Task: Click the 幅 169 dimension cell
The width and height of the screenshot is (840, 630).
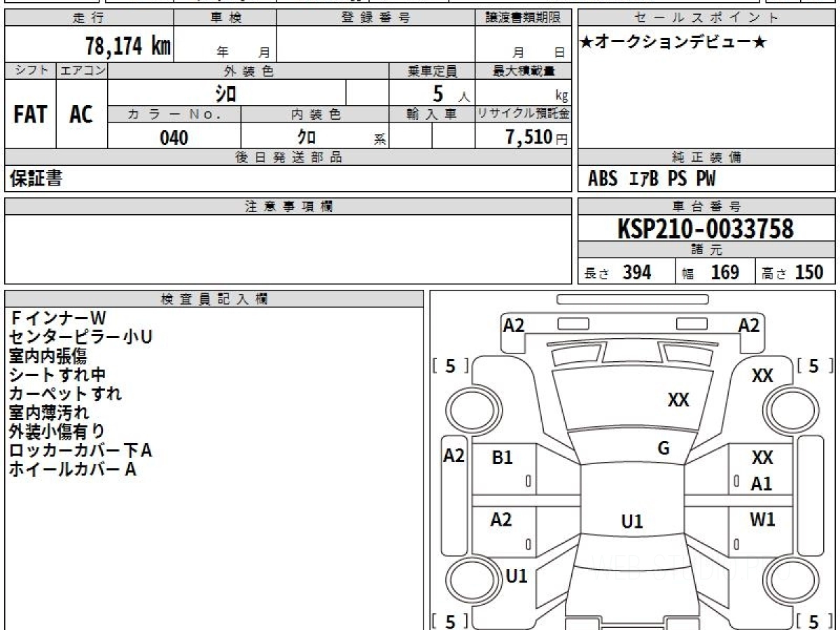Action: pos(716,272)
